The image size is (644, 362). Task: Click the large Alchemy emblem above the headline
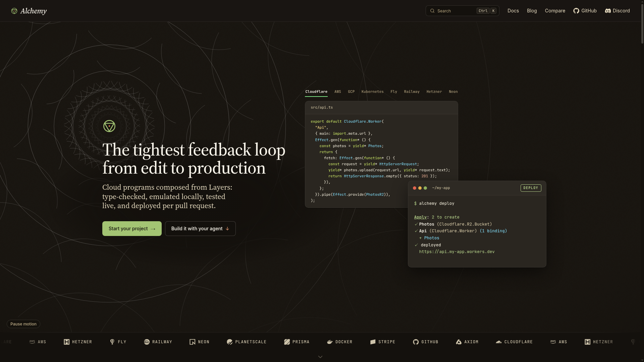[x=109, y=126]
